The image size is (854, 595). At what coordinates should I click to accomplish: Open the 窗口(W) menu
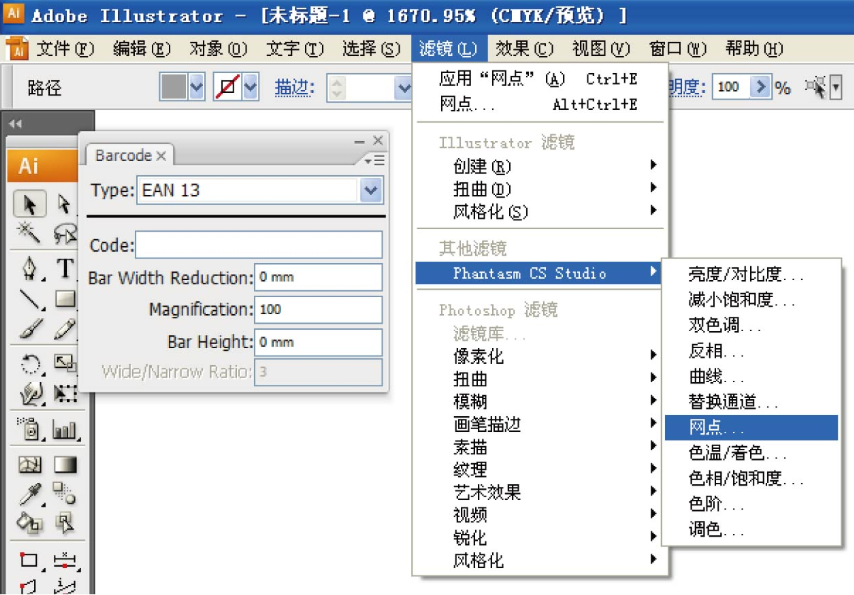click(678, 48)
